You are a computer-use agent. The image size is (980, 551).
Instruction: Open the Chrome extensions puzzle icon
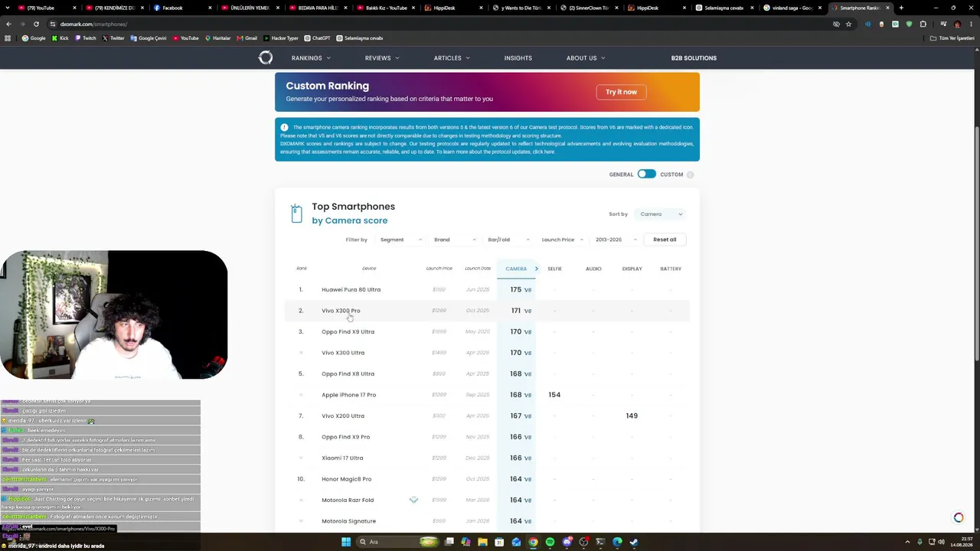pyautogui.click(x=923, y=24)
